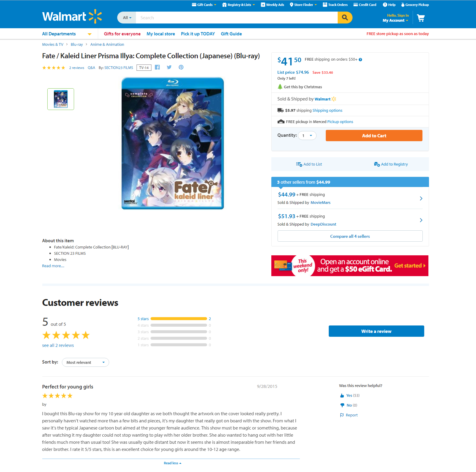Open the Quantity dropdown
476x472 pixels.
click(x=307, y=136)
